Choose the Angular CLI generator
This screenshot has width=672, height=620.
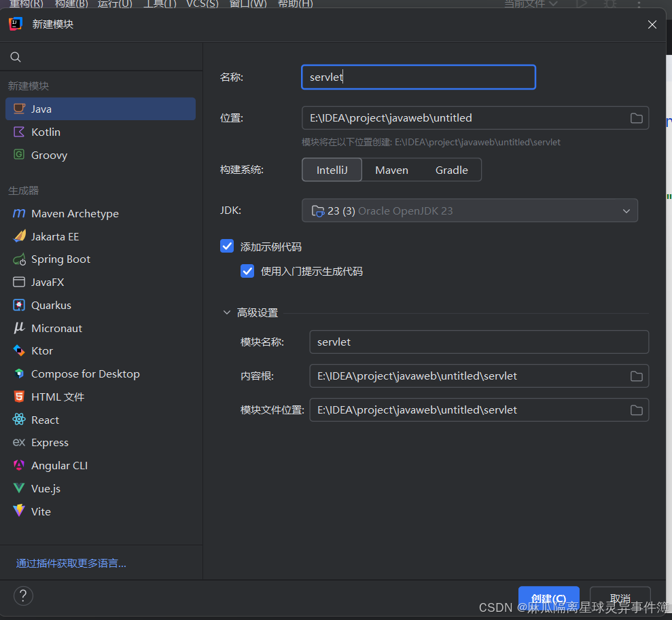pyautogui.click(x=101, y=465)
